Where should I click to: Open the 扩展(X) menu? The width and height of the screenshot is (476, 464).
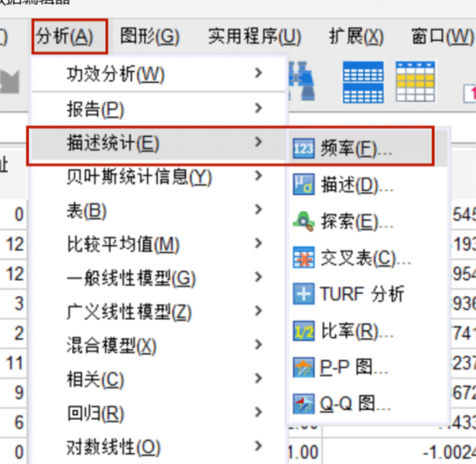[356, 36]
